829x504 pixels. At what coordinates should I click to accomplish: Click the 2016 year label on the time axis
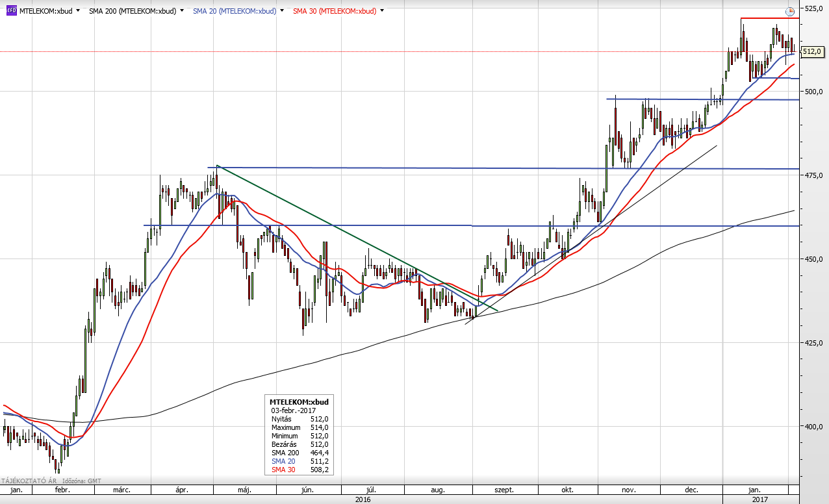point(363,499)
